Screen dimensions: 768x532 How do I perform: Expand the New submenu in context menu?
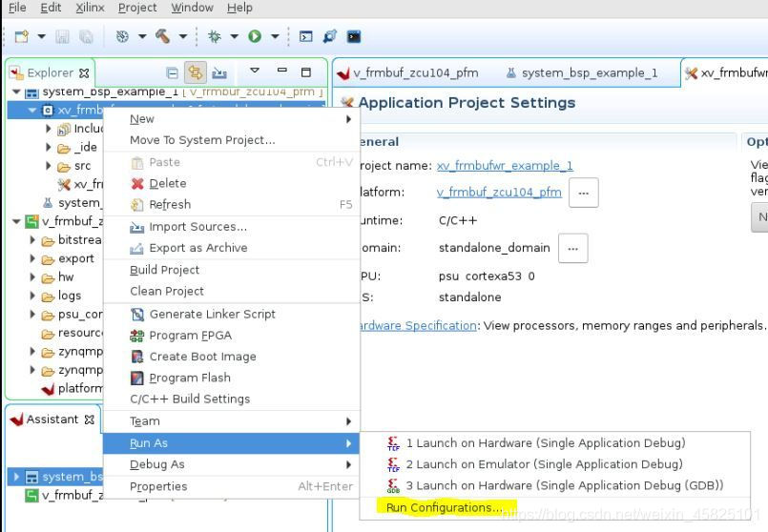pos(232,119)
